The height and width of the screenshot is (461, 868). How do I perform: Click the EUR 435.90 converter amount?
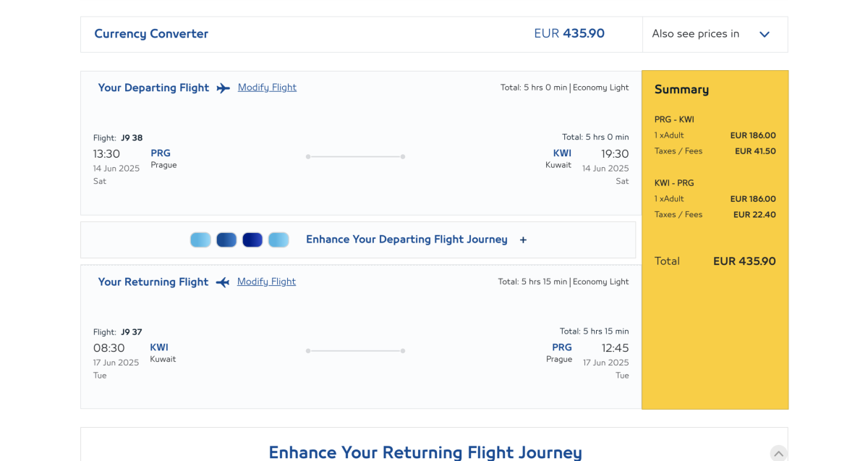click(569, 34)
